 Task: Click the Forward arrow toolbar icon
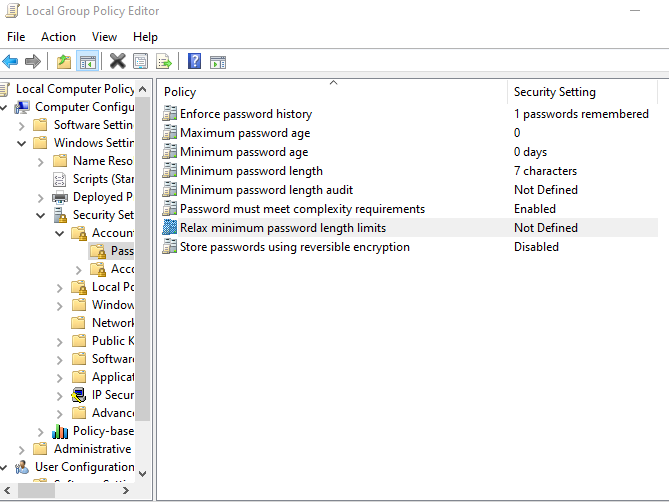pyautogui.click(x=33, y=61)
